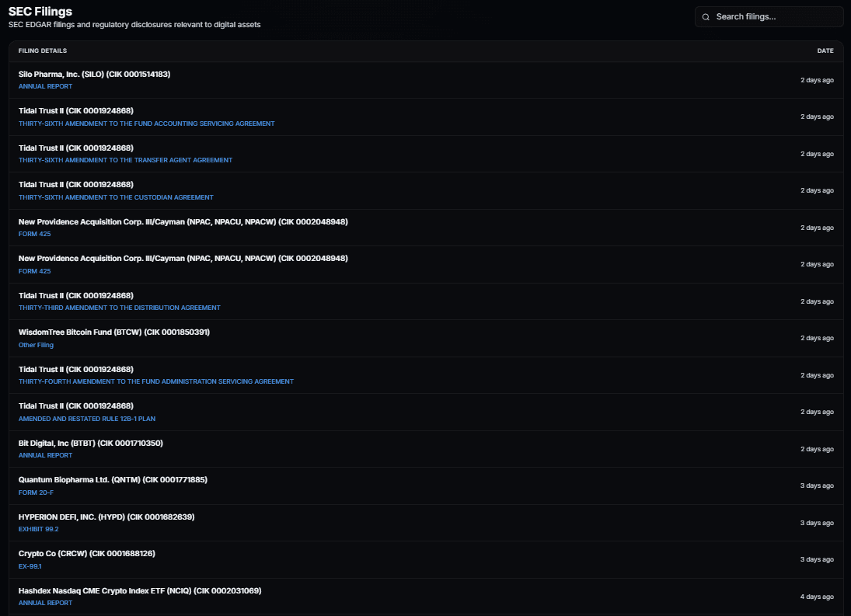Select Bit Digital, Inc (BTBT) row title
851x616 pixels.
91,443
